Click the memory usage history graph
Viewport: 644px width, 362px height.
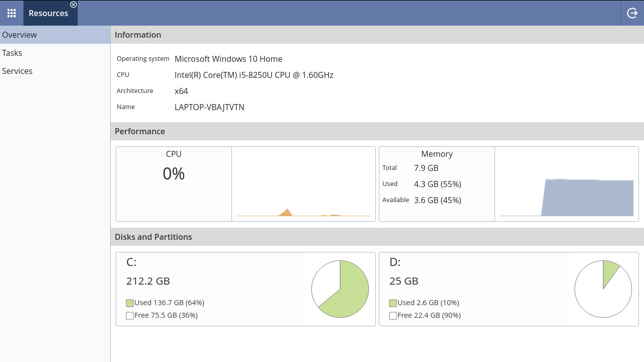[567, 184]
